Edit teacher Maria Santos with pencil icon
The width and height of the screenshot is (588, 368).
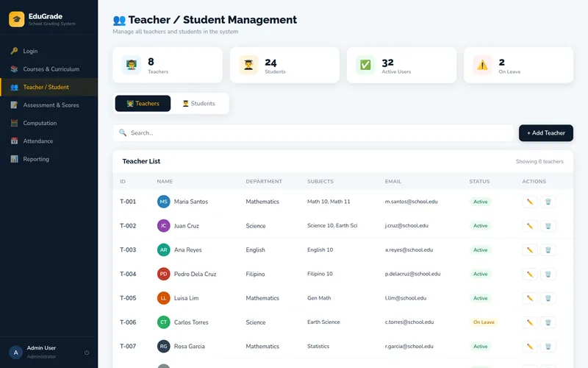point(529,202)
